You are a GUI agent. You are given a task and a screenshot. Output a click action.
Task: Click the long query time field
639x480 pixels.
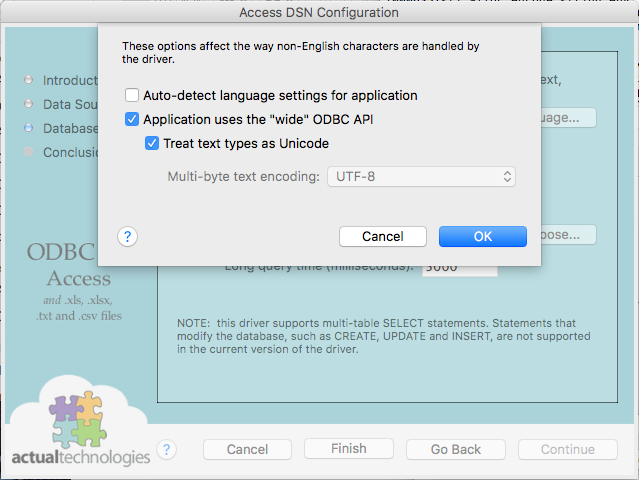point(460,269)
